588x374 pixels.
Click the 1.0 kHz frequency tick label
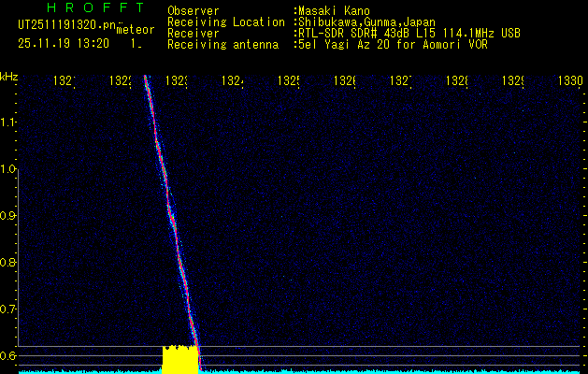(x=9, y=169)
